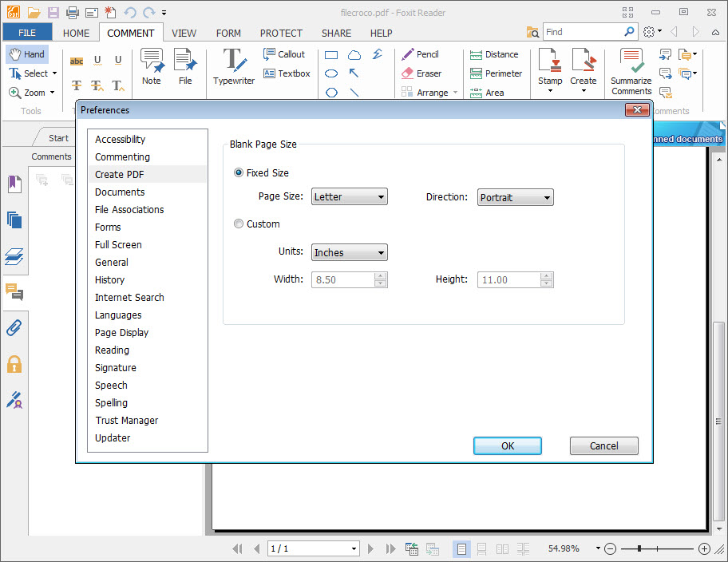Click the Summarize Comments icon
Screen dimensions: 728x562
tap(631, 70)
